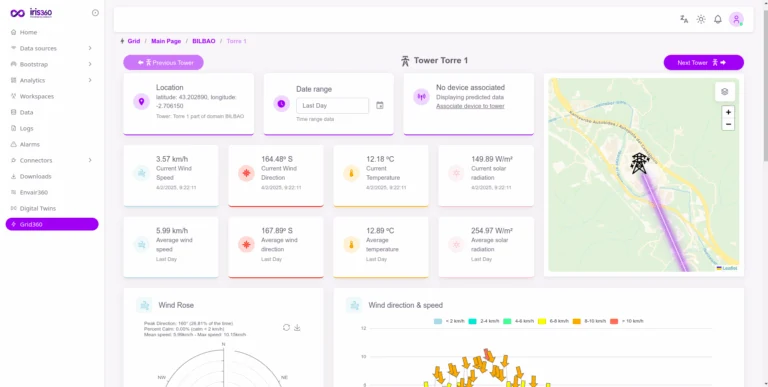Open the Data sidebar item
This screenshot has height=387, width=768.
[x=26, y=112]
